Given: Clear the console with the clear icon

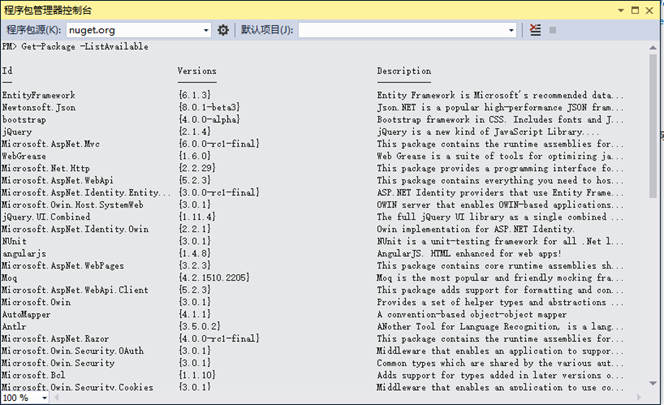Looking at the screenshot, I should [x=535, y=30].
